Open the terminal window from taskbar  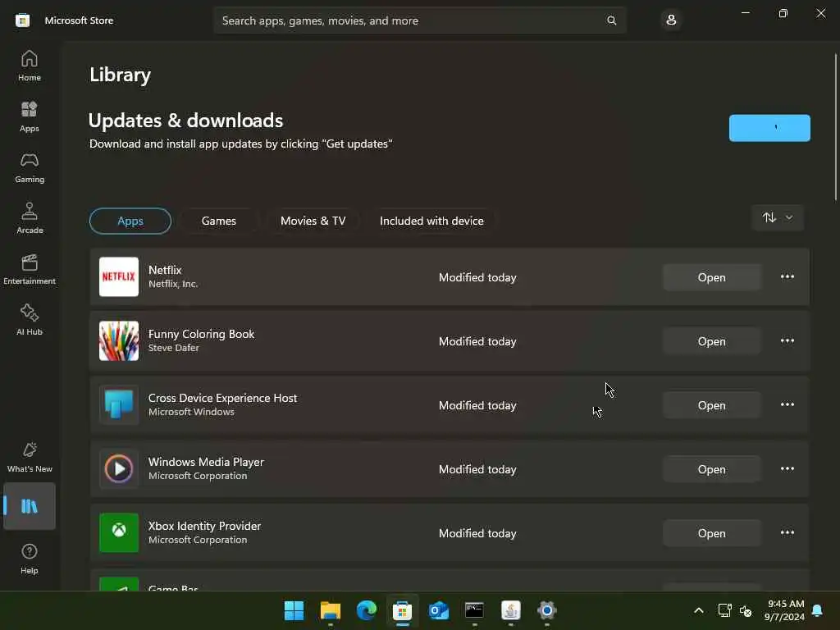(475, 610)
